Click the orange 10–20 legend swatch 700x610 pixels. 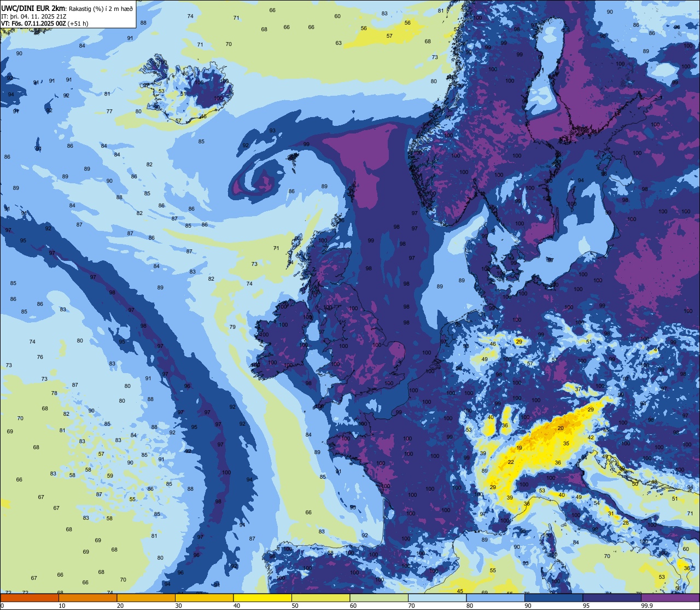(x=87, y=597)
